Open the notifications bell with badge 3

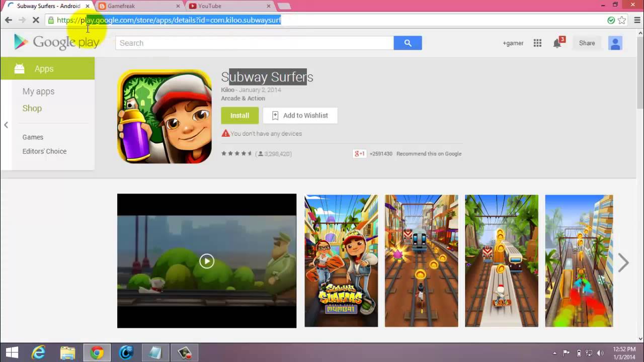[558, 42]
